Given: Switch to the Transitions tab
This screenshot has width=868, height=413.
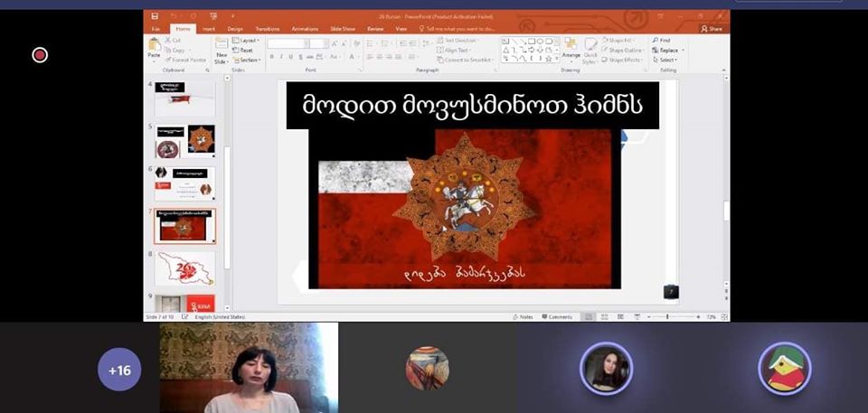Looking at the screenshot, I should 268,29.
